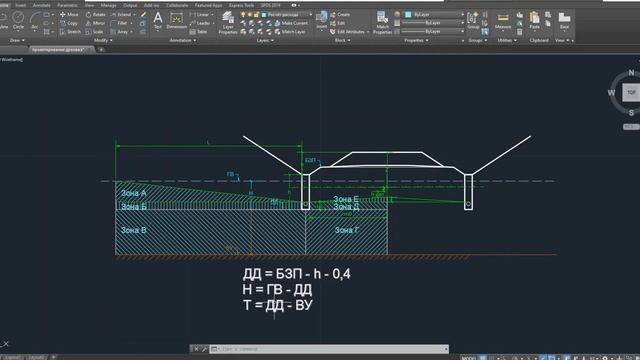Image resolution: width=640 pixels, height=360 pixels.
Task: Click the Stretch tool
Action: [x=70, y=31]
